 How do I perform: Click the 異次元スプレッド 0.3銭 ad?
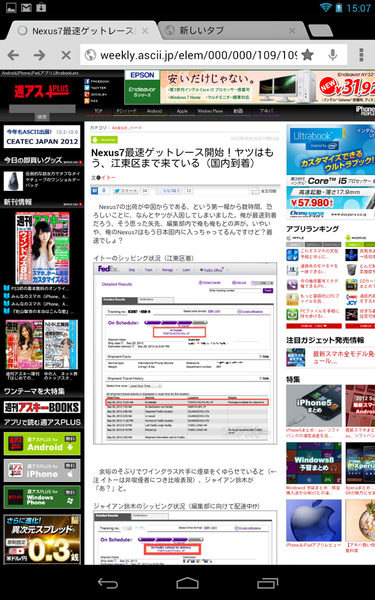point(42,539)
